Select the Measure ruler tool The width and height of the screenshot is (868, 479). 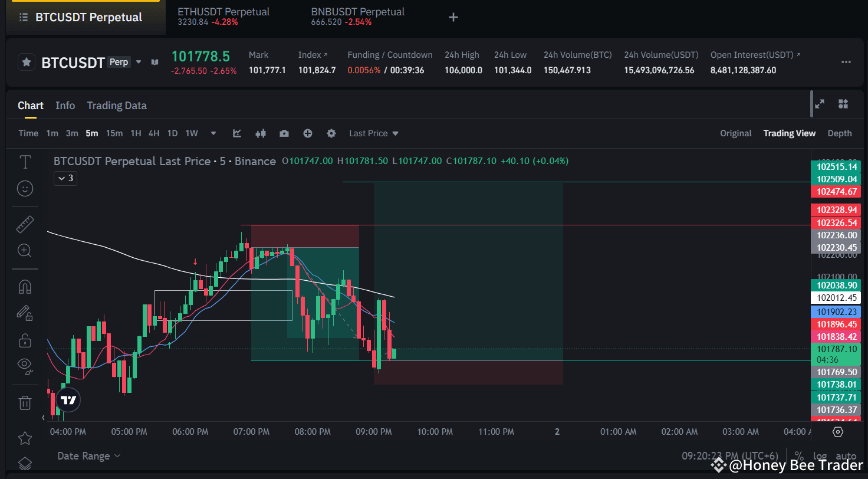[24, 224]
